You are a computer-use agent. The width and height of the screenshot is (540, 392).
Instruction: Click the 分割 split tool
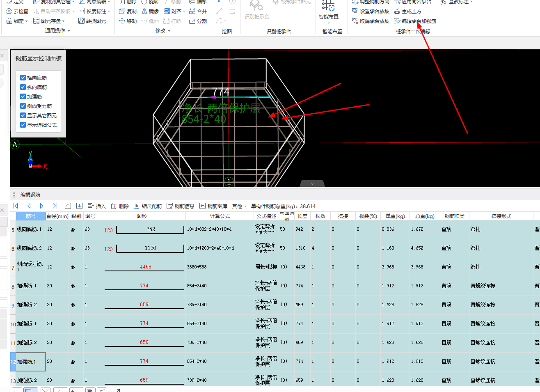pos(198,21)
